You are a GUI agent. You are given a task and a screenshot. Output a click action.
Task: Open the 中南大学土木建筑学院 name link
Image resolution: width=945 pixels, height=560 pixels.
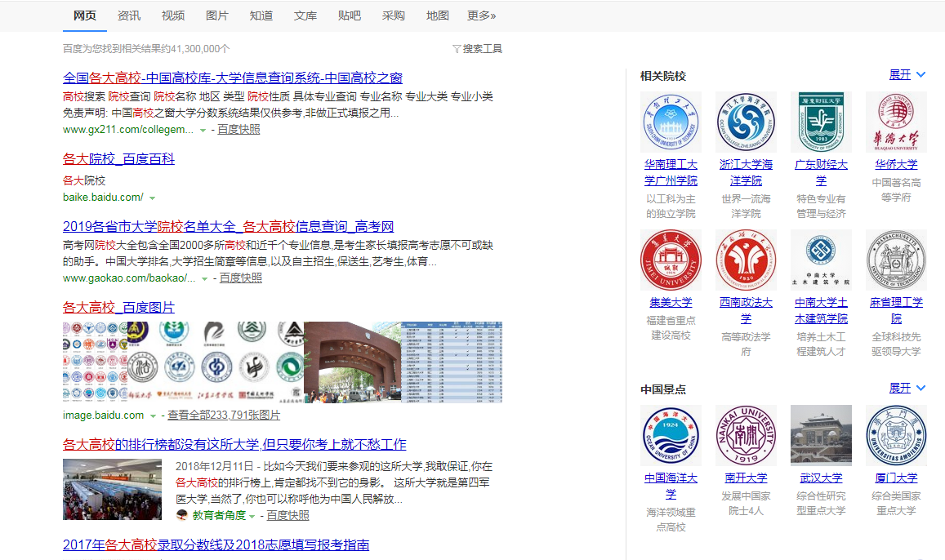click(821, 310)
